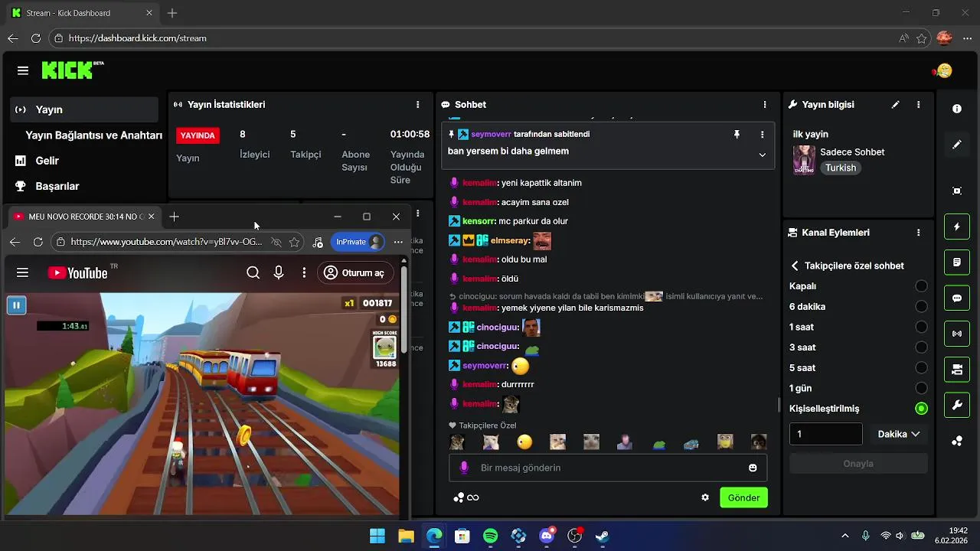Open the Yayın sidebar item

[84, 109]
